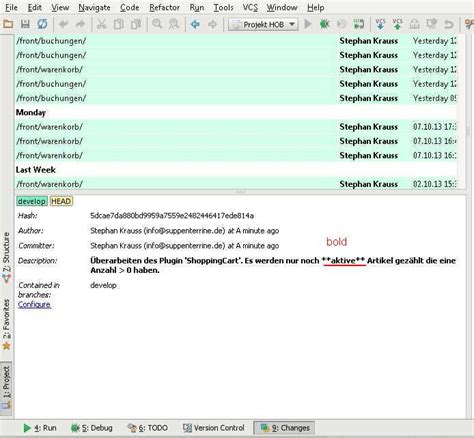The width and height of the screenshot is (474, 438).
Task: Open the Run menu
Action: [196, 7]
